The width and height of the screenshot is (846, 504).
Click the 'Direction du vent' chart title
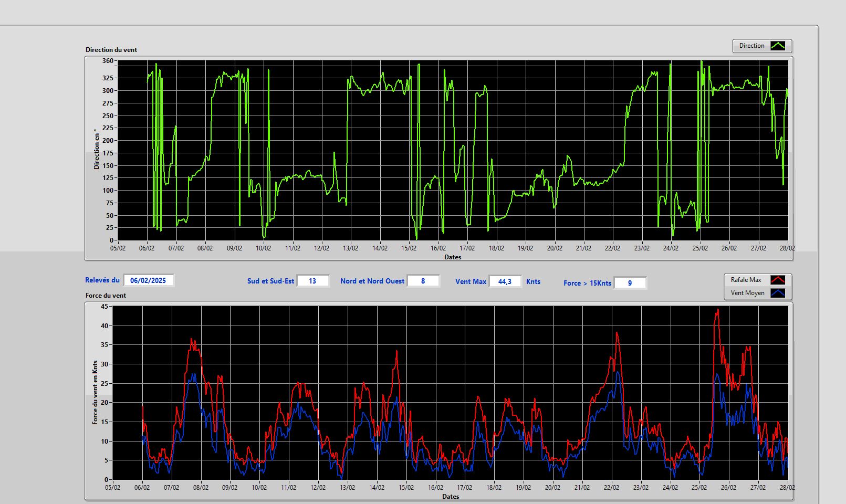[111, 50]
